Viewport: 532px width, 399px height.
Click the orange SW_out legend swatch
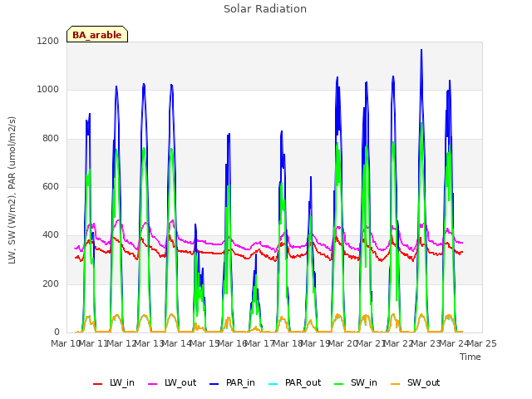(396, 384)
